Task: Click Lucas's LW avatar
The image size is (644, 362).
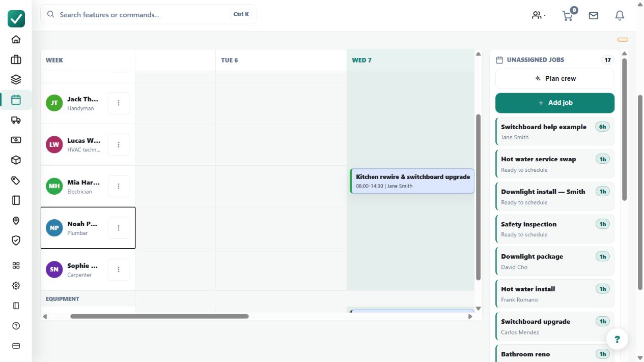Action: click(54, 144)
